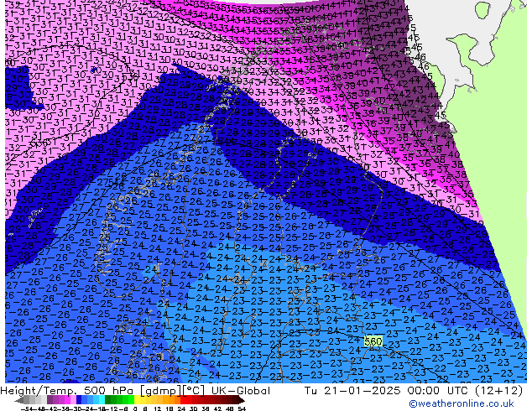The height and width of the screenshot is (411, 532).
Task: Click the grey left arrow of colorbar
Action: [x=19, y=400]
